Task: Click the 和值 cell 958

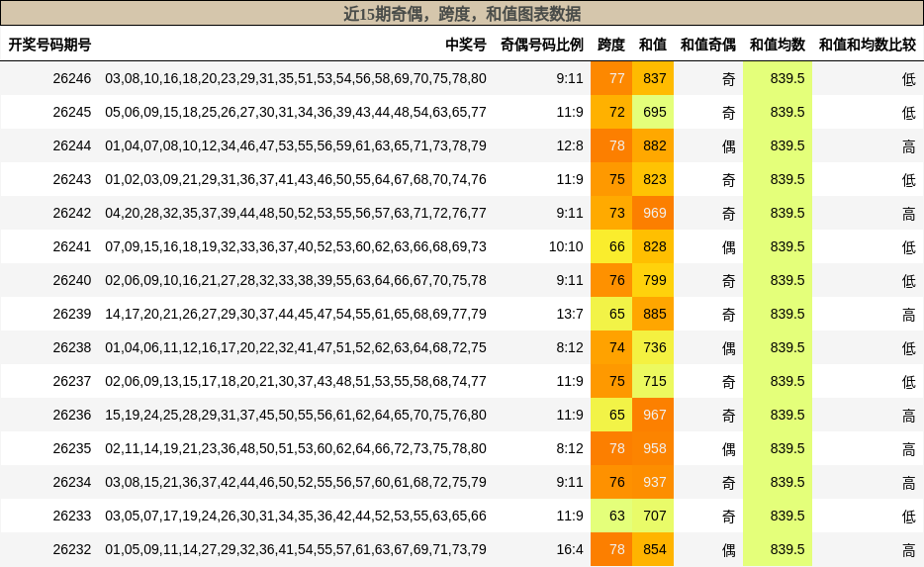Action: pos(653,448)
